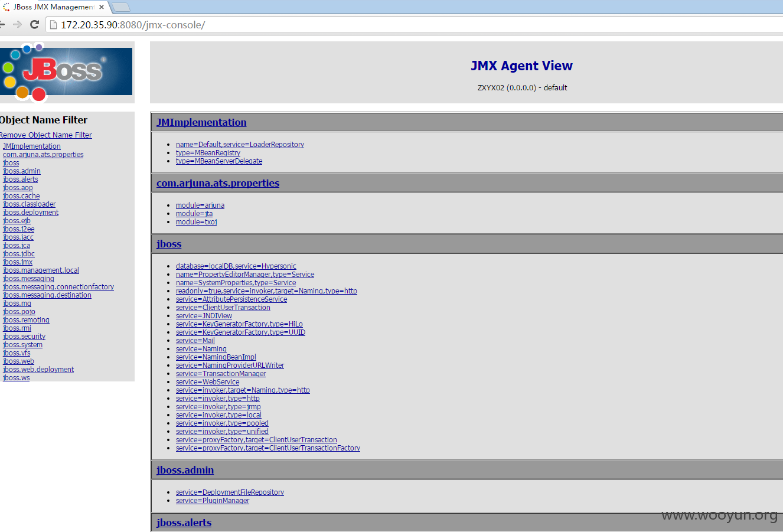Go forward with the browser arrow
Image resolution: width=783 pixels, height=532 pixels.
(x=17, y=25)
